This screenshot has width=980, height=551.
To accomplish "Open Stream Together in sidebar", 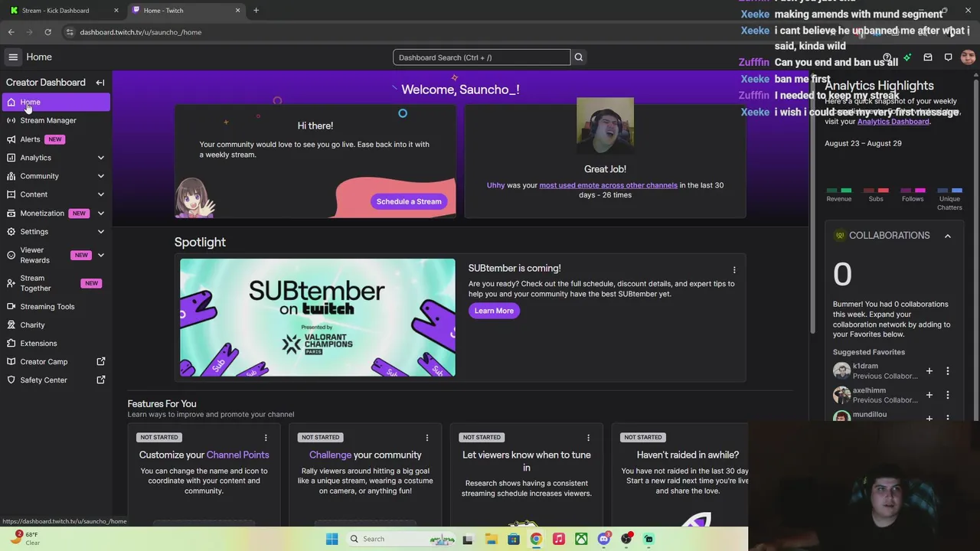I will coord(55,283).
